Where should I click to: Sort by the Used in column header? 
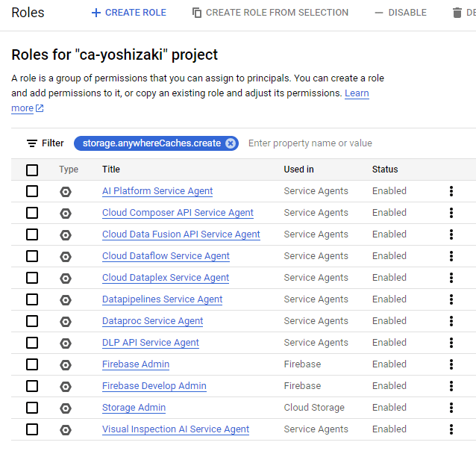pos(298,170)
